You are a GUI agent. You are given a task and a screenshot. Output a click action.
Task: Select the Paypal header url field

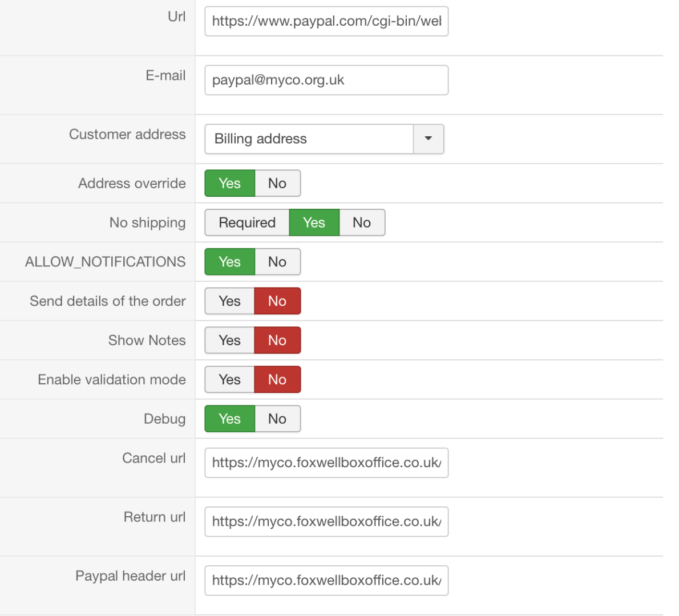326,580
